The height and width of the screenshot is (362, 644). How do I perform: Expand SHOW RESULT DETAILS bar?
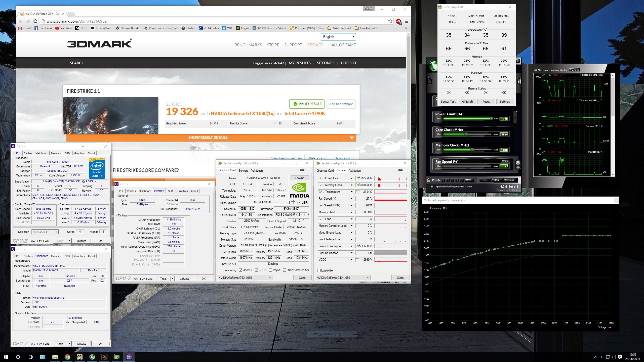pos(211,138)
